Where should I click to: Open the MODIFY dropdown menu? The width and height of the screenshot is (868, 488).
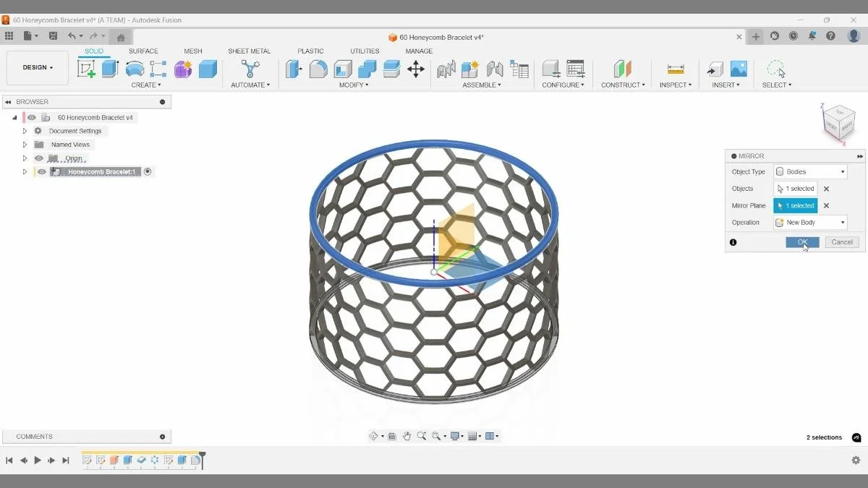coord(354,85)
